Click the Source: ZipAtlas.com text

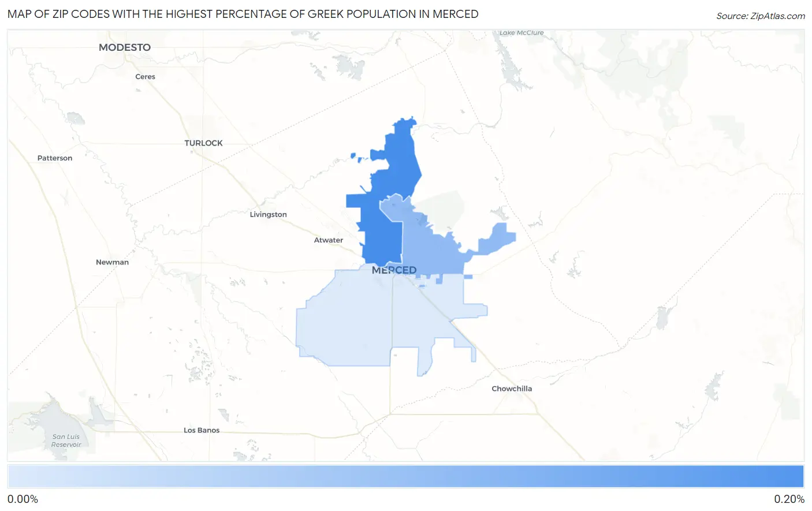tap(761, 16)
